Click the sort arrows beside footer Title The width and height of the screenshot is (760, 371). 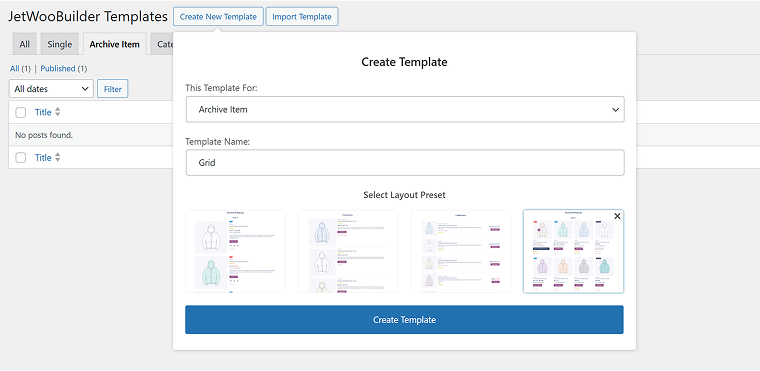(x=58, y=158)
